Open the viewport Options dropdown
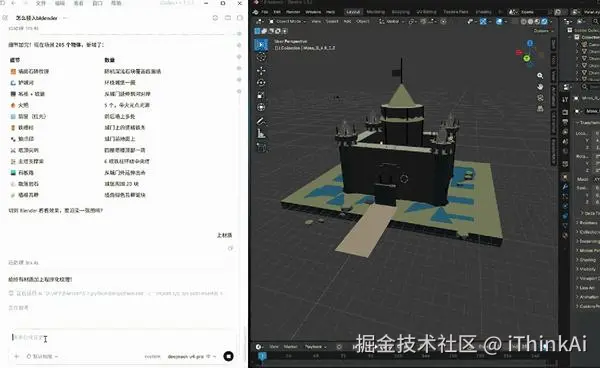The width and height of the screenshot is (600, 368). coord(543,31)
